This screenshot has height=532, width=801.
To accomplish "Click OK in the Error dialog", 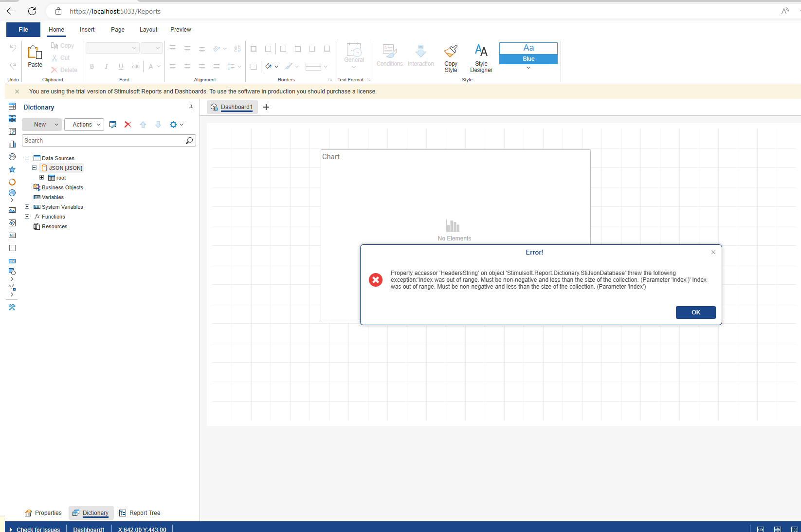I will [695, 312].
